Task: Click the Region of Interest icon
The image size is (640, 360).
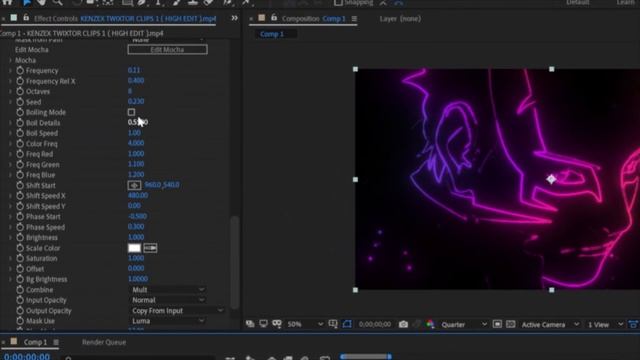Action: coord(497,324)
